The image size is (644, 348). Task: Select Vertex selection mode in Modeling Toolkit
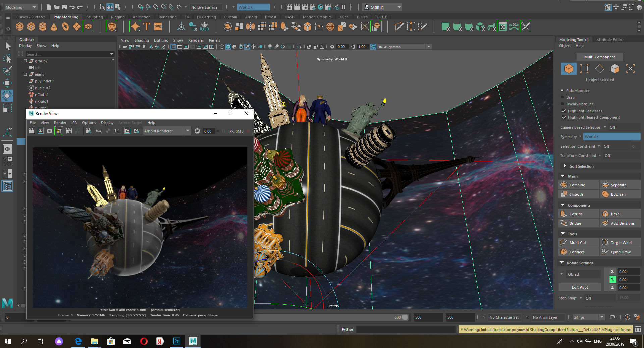tap(584, 69)
